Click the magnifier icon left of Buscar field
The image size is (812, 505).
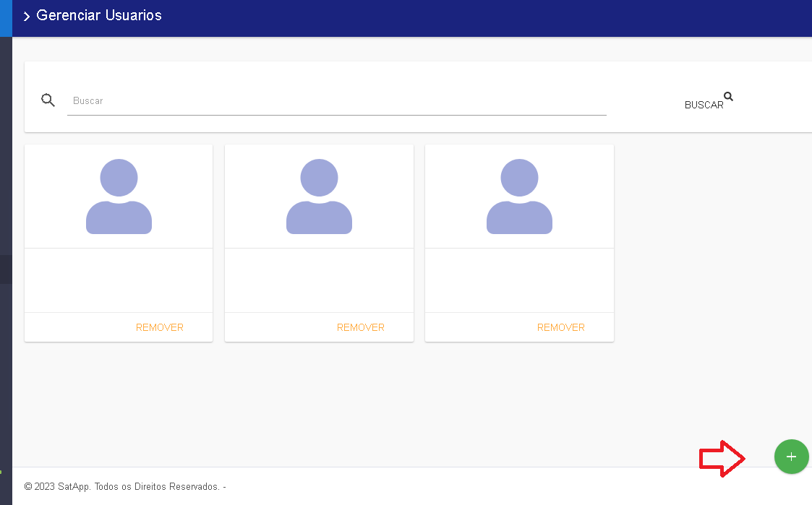click(x=48, y=100)
